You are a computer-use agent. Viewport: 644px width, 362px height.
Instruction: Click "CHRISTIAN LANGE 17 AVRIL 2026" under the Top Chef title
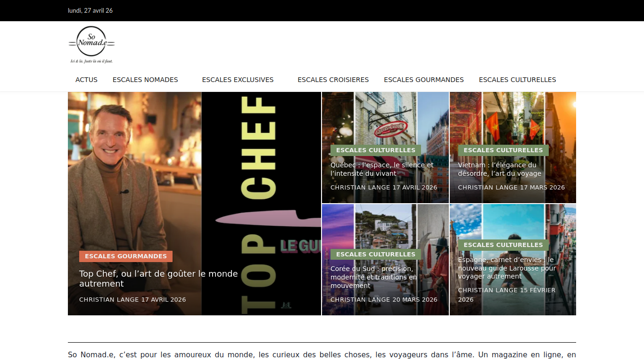(x=132, y=300)
